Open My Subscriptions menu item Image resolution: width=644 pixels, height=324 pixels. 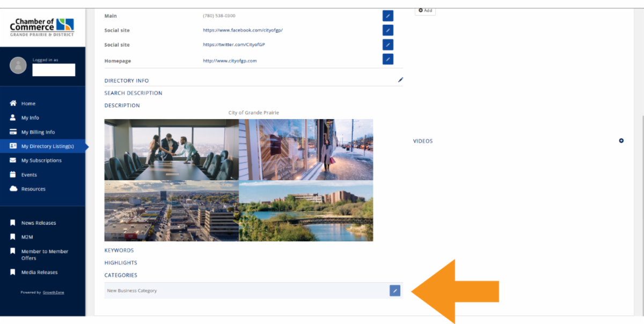tap(41, 160)
